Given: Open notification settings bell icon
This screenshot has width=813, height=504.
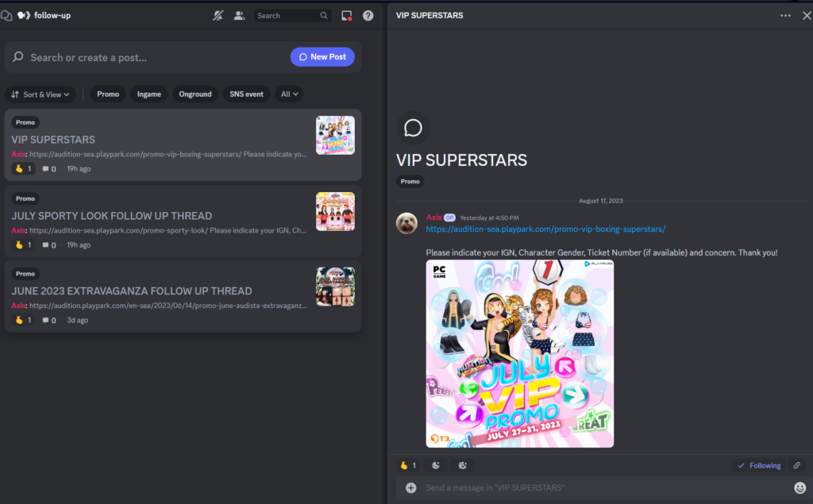Looking at the screenshot, I should [218, 15].
